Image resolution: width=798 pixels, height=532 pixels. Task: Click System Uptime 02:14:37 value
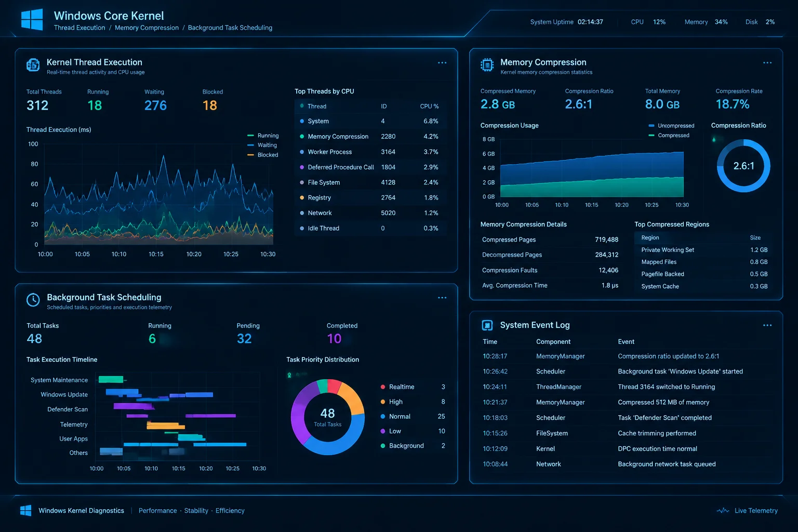(590, 22)
